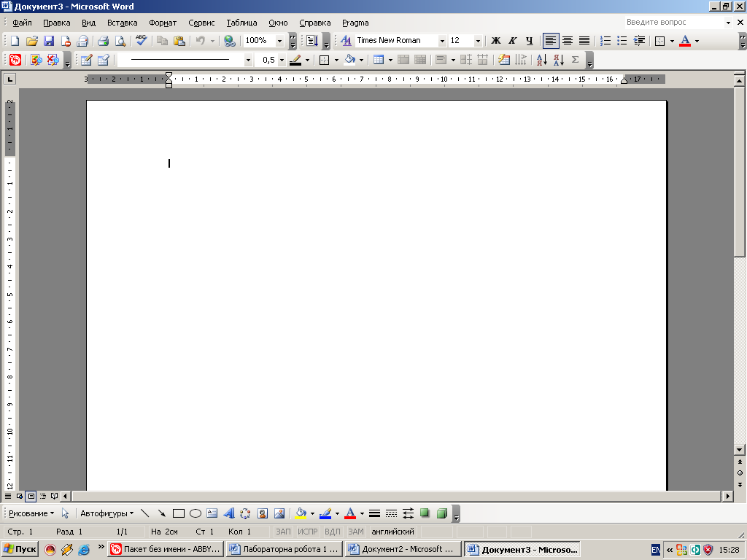Image resolution: width=747 pixels, height=560 pixels.
Task: Paste from clipboard icon
Action: 179,41
